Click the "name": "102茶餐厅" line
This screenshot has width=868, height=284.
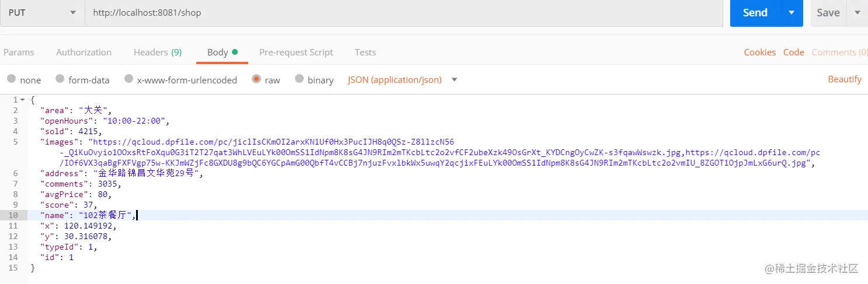[88, 215]
